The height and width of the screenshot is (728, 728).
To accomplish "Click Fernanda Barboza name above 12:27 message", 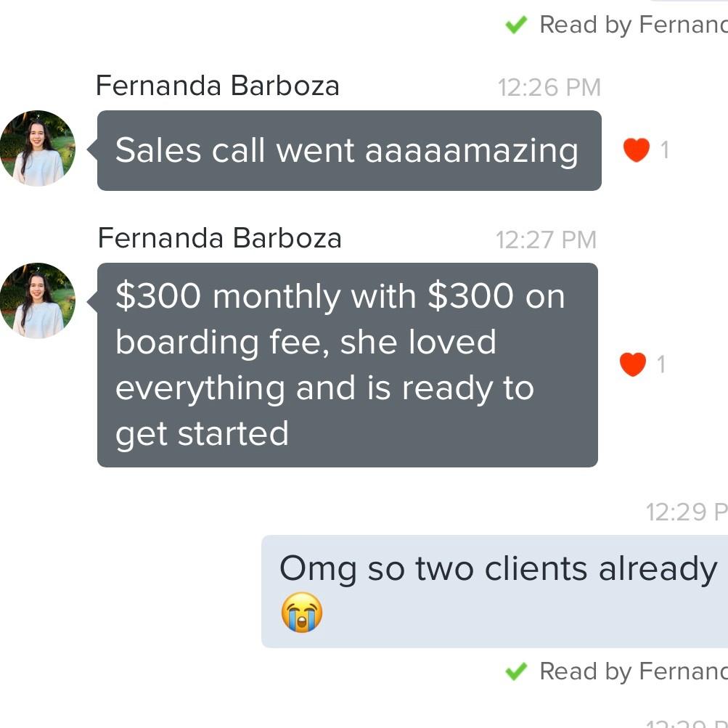I will pos(219,238).
